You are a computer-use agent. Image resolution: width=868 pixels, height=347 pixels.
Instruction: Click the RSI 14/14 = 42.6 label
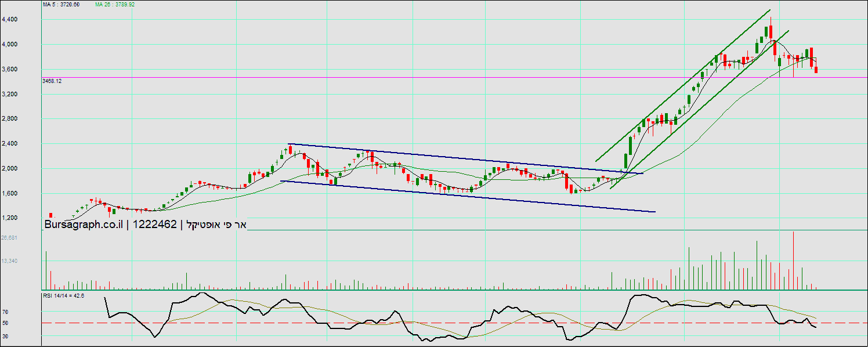[x=63, y=296]
